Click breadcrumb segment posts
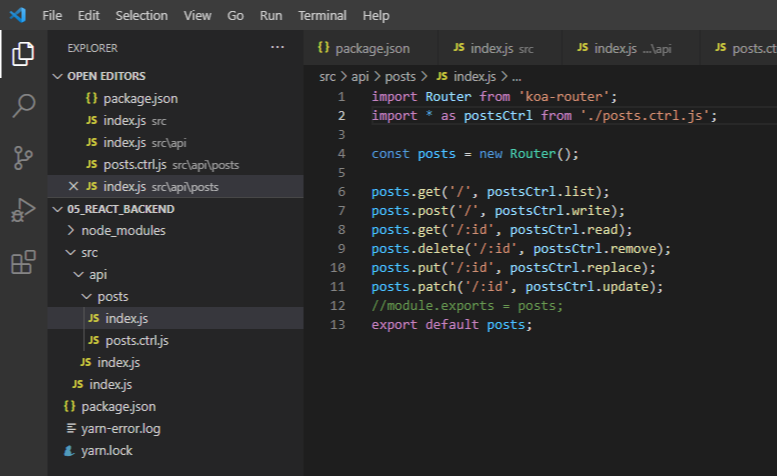Screen dimensions: 777x476 (x=400, y=76)
